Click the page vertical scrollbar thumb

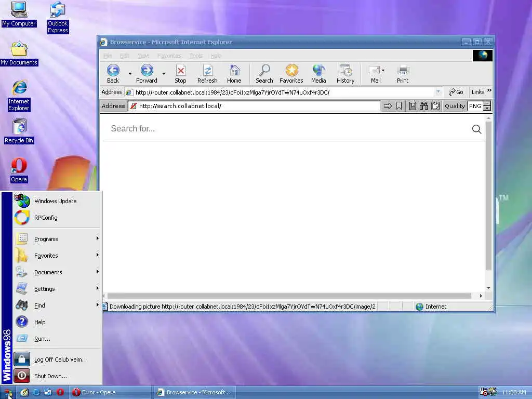pos(488,196)
